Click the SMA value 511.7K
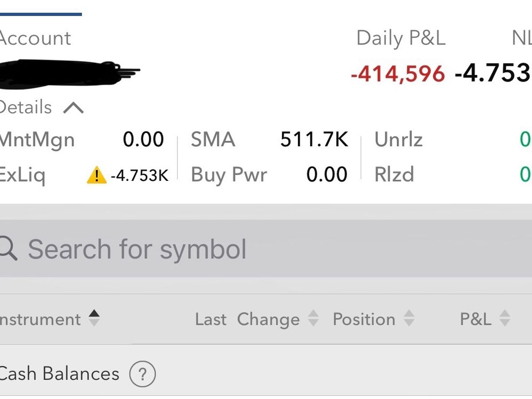 [x=314, y=140]
